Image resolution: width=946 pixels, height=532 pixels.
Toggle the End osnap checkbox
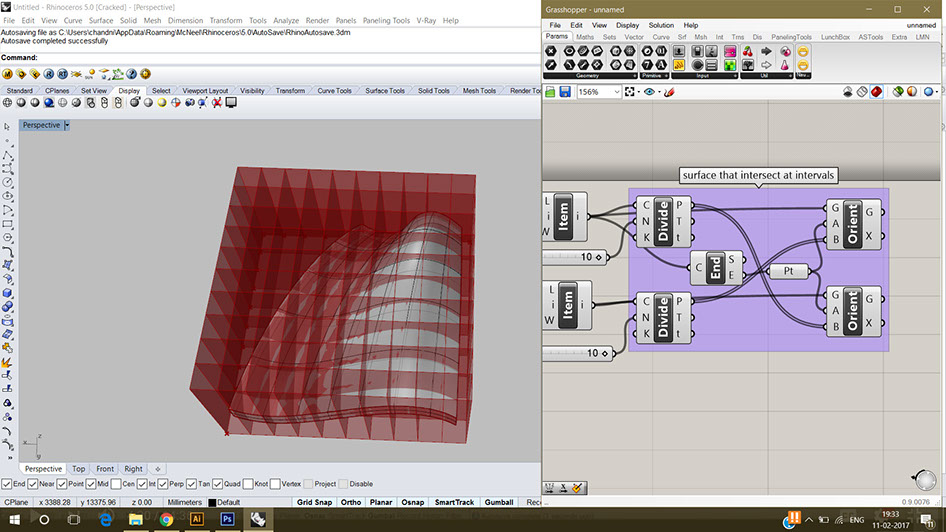(6, 484)
